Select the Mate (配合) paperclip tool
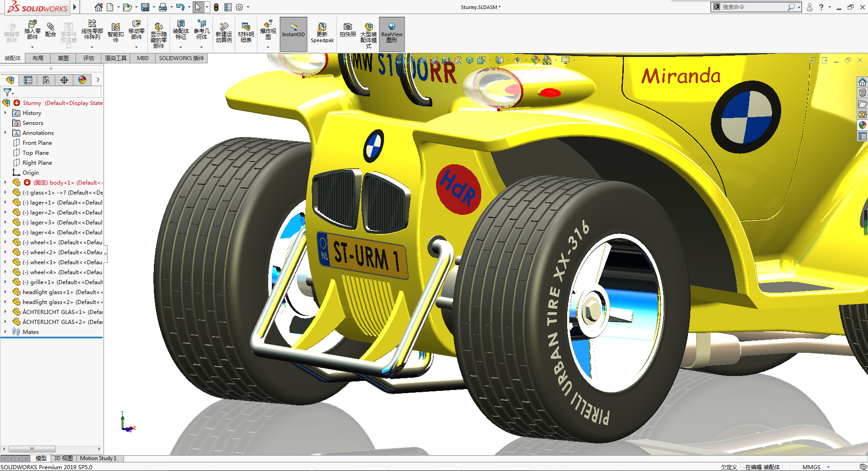The image size is (868, 471). click(x=51, y=29)
